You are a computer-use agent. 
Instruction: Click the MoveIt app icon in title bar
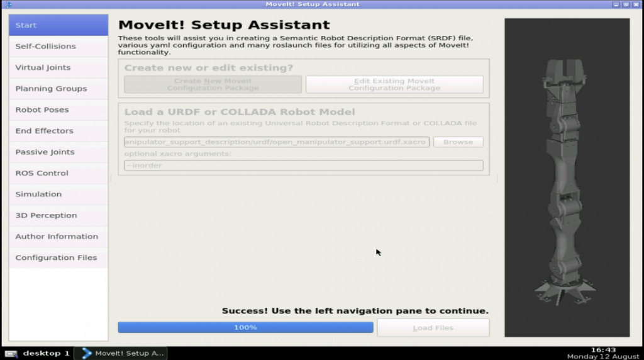[9, 4]
